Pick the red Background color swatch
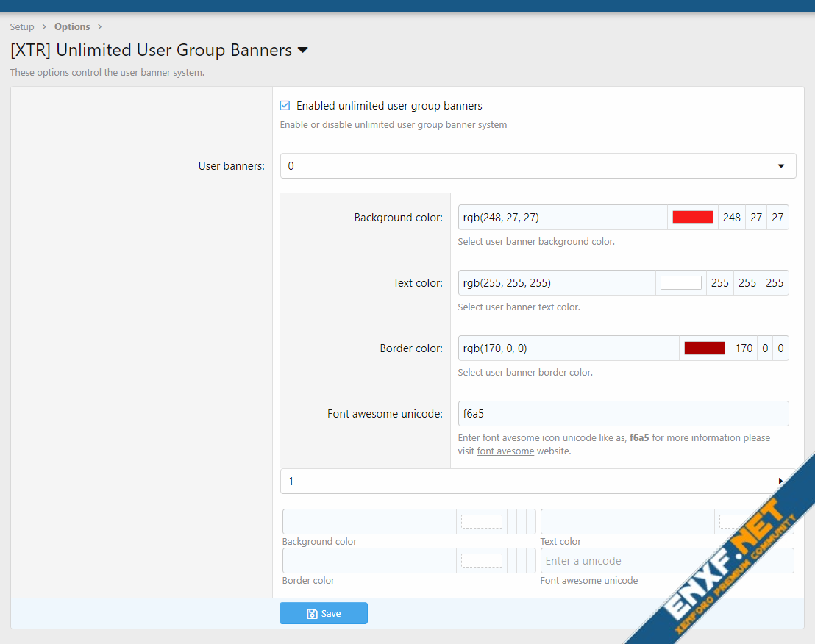The image size is (815, 644). 692,218
